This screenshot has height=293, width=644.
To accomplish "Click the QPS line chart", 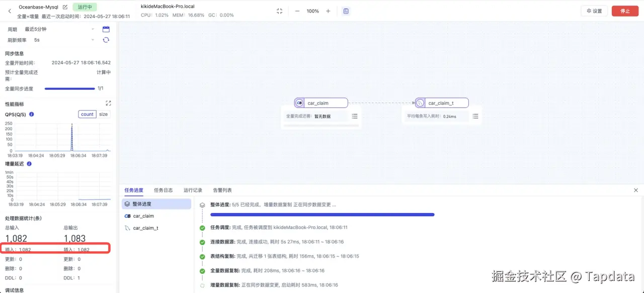I will [62, 137].
